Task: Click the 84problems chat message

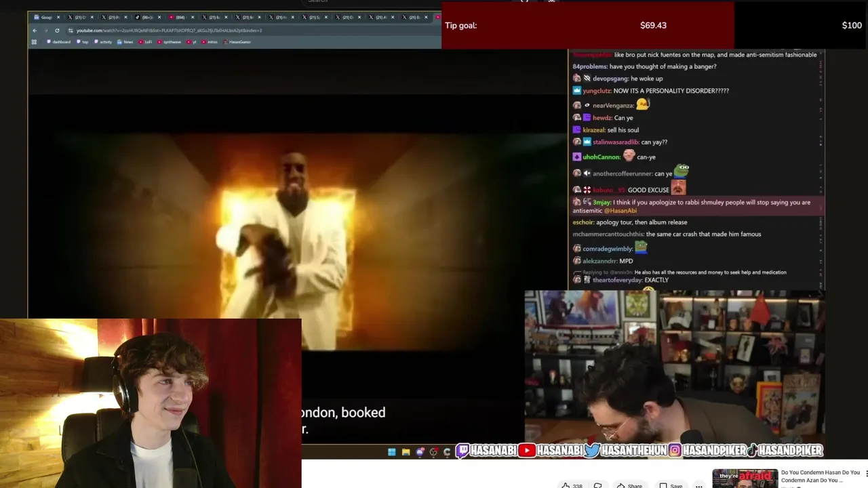Action: (x=644, y=66)
